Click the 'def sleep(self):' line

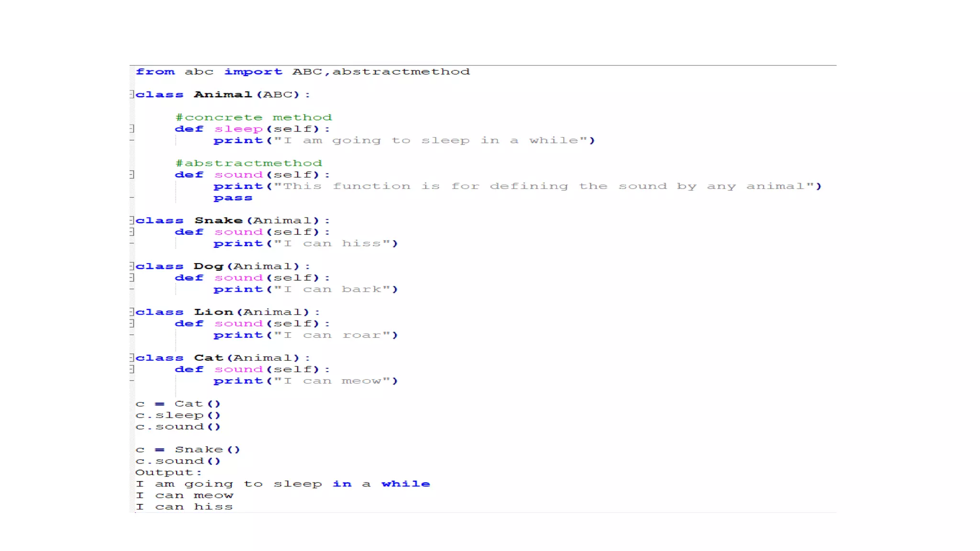252,129
